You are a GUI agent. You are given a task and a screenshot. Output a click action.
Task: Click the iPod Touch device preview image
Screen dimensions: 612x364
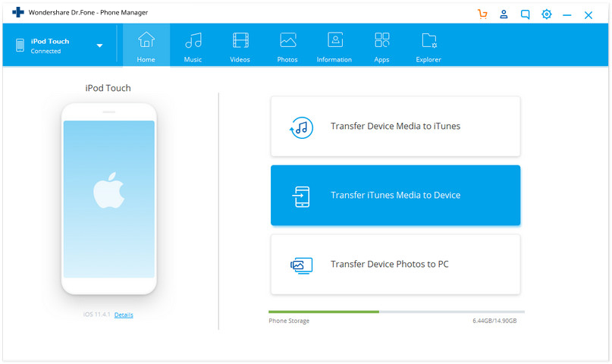point(109,199)
